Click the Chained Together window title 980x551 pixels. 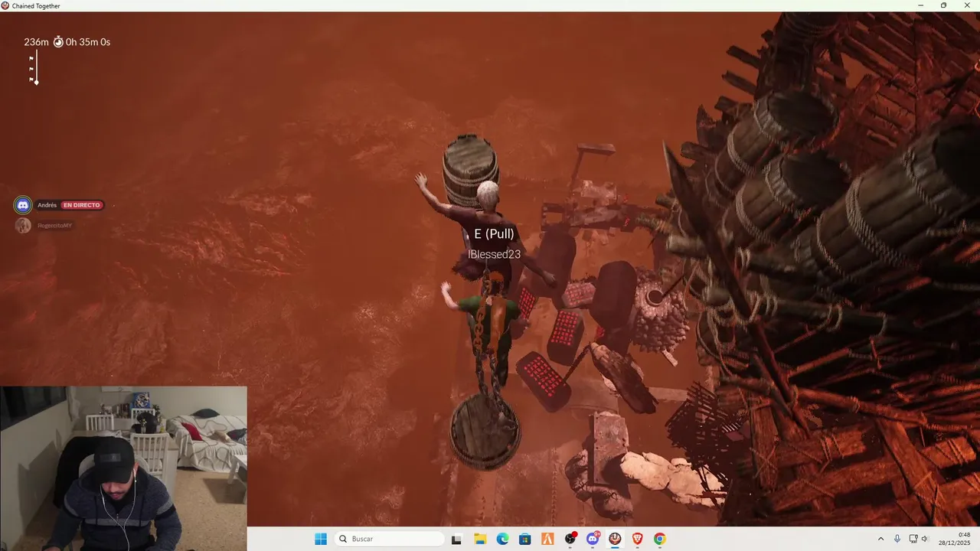[36, 5]
